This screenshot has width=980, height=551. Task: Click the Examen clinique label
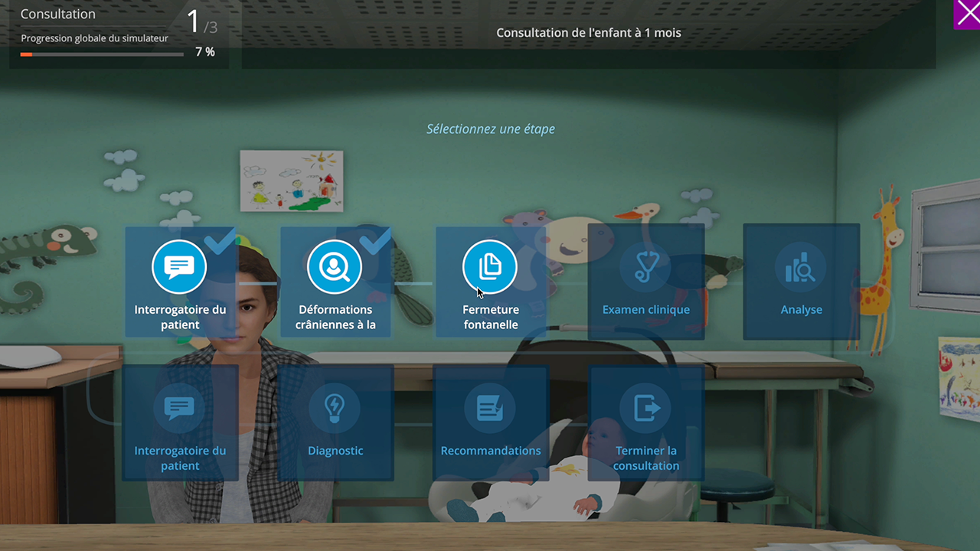tap(646, 310)
